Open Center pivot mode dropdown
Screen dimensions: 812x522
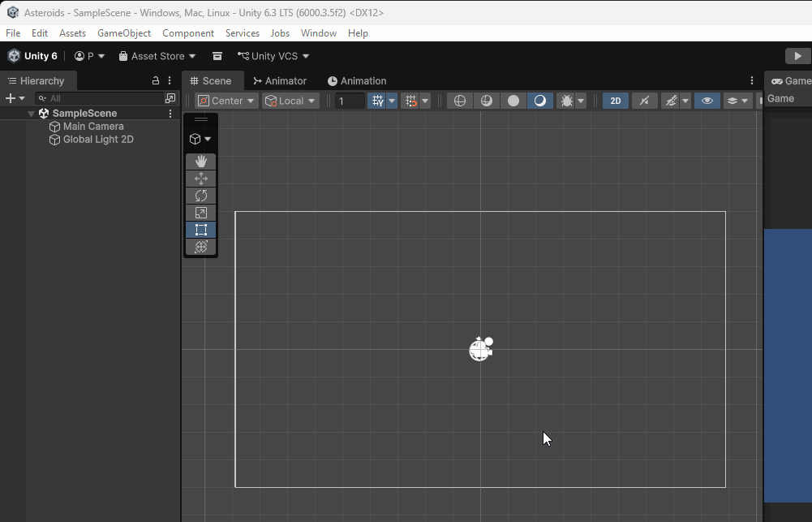226,101
